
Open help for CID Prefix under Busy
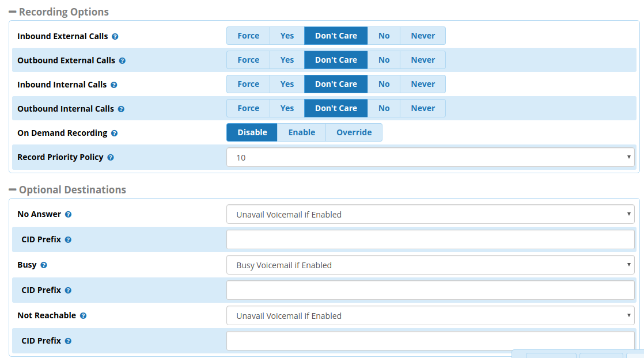tap(68, 290)
